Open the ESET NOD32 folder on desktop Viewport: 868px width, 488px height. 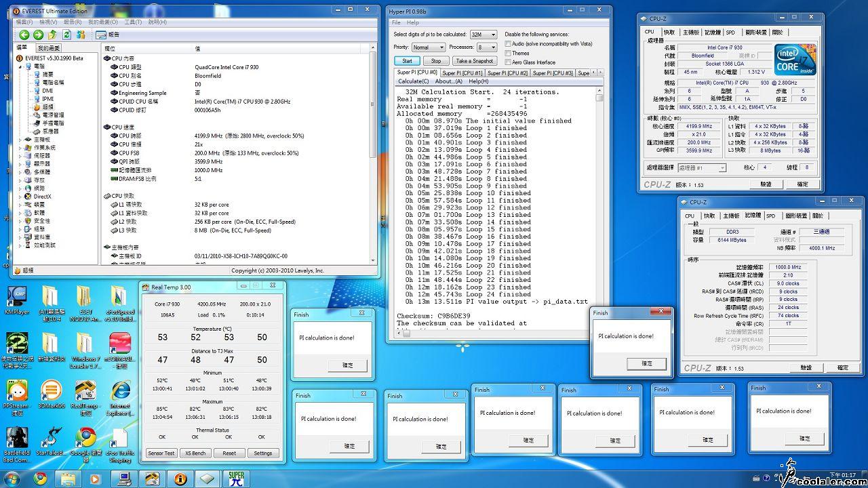84,302
